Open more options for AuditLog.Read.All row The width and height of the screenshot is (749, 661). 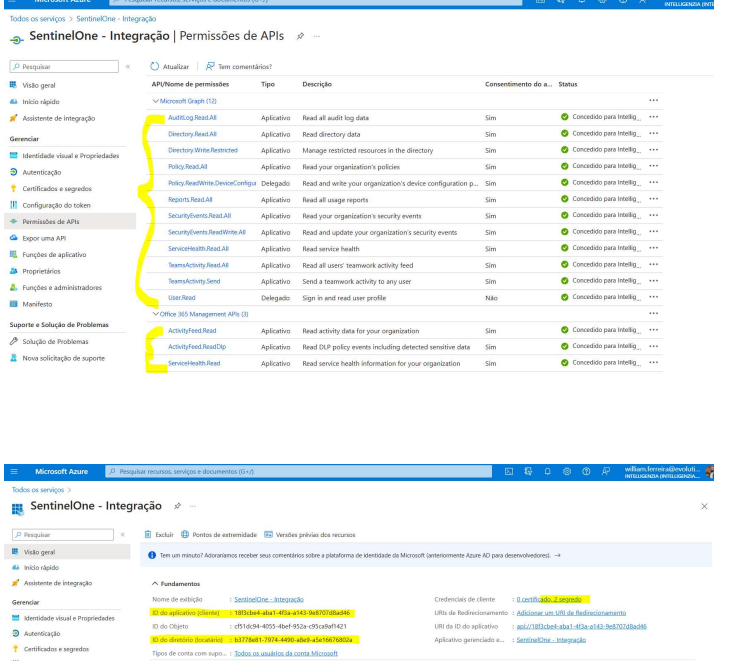point(653,117)
